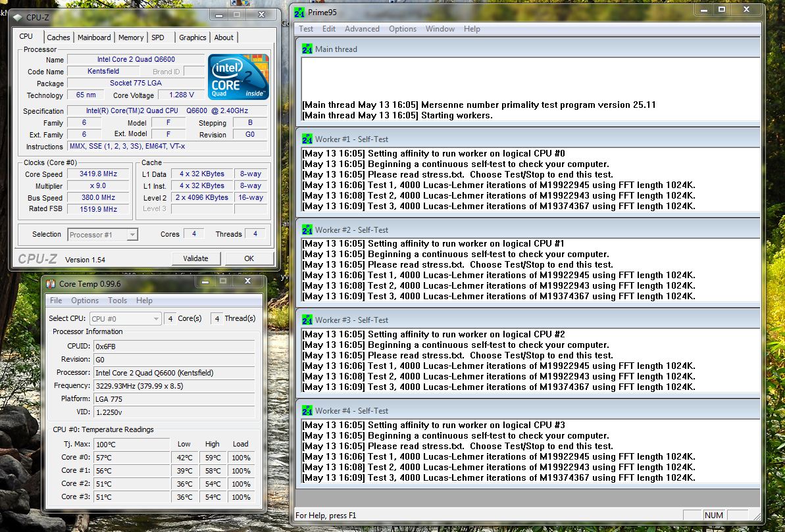The height and width of the screenshot is (532, 785).
Task: Switch to the Caches tab in CPU-Z
Action: [59, 37]
